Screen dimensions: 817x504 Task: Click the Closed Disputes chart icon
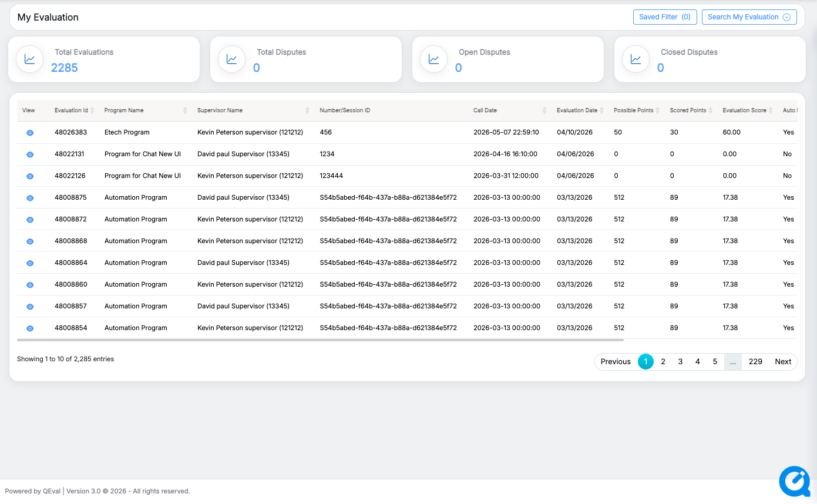(x=636, y=59)
